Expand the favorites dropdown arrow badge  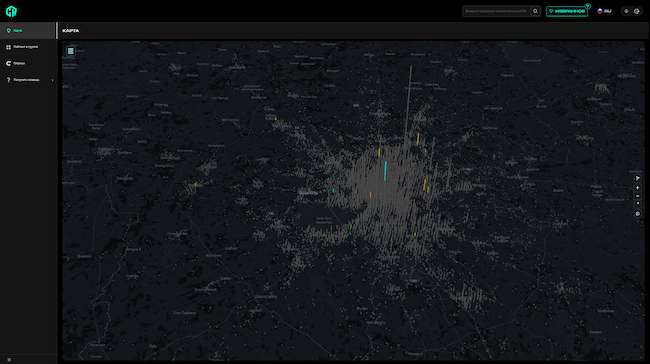coord(588,6)
